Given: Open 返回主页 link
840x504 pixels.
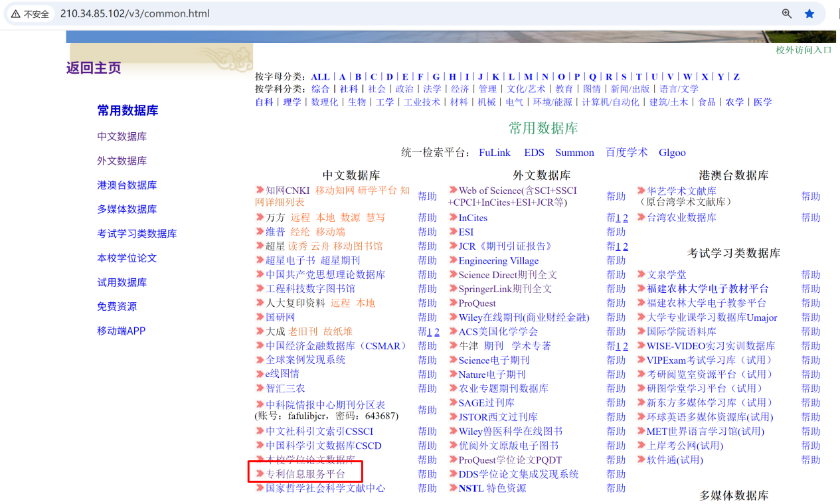Looking at the screenshot, I should 94,68.
